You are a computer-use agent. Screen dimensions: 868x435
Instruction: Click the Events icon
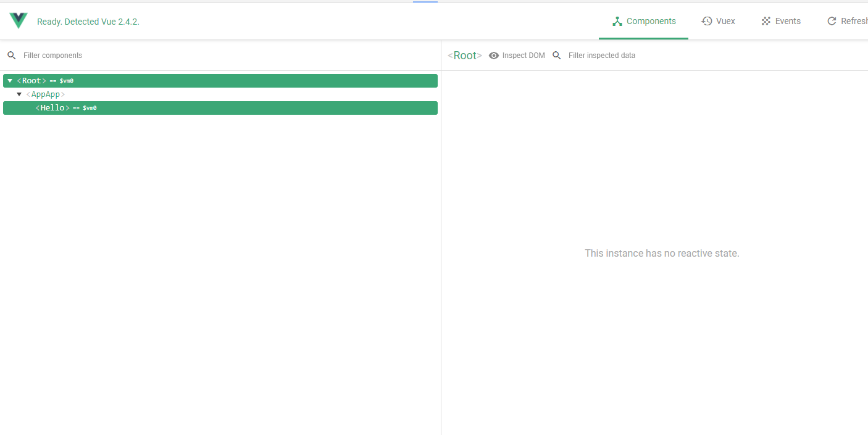766,20
